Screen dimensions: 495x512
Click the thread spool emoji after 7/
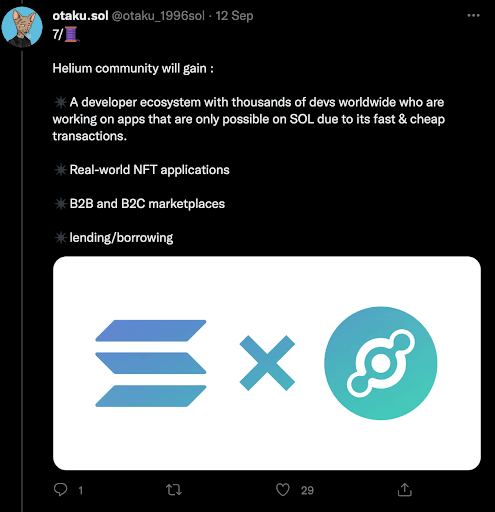72,34
